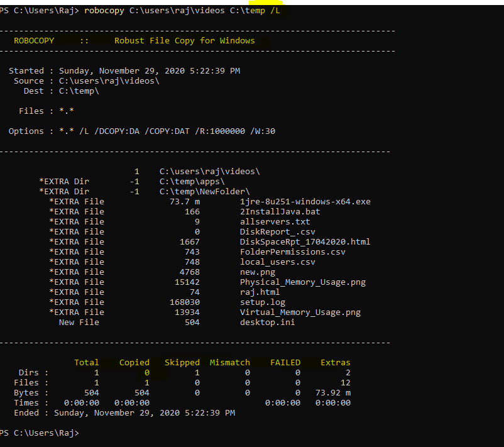Click the 73.92 m Extras bytes value

click(332, 392)
